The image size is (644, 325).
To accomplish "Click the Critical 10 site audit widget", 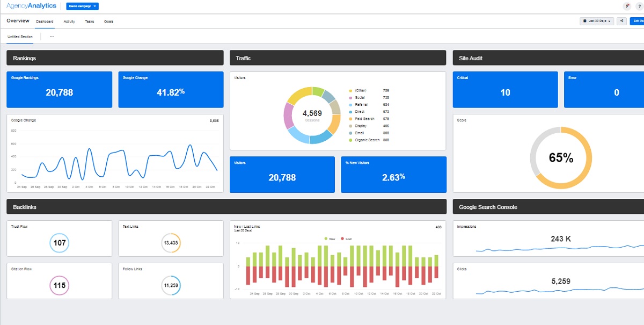I will coord(505,90).
